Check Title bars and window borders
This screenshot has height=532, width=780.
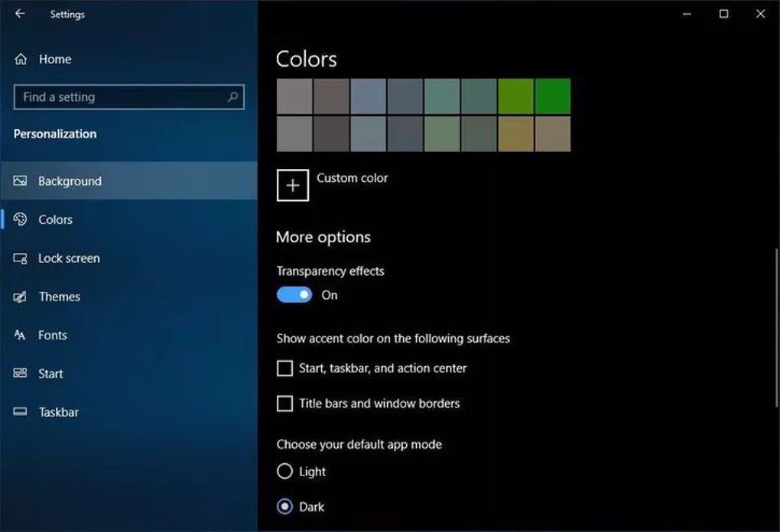pos(284,404)
